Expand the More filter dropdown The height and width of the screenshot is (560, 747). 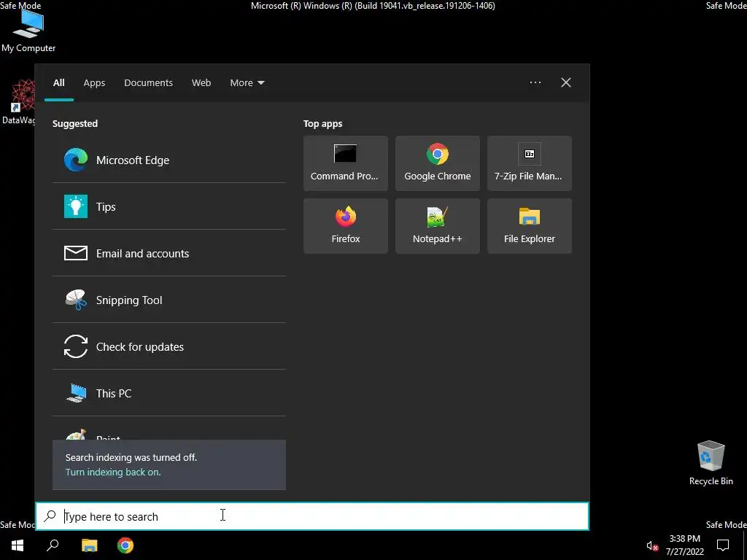(x=247, y=83)
